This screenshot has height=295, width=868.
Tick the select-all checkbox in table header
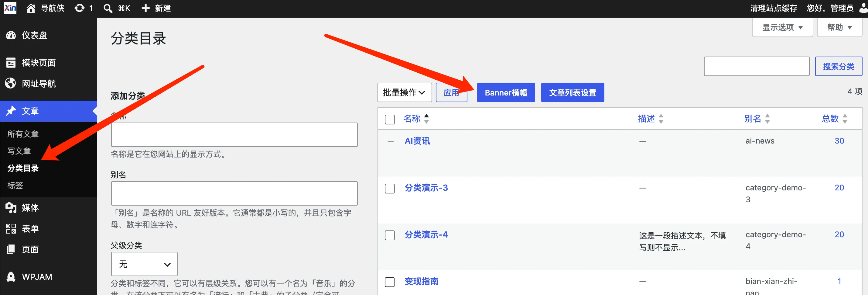390,119
